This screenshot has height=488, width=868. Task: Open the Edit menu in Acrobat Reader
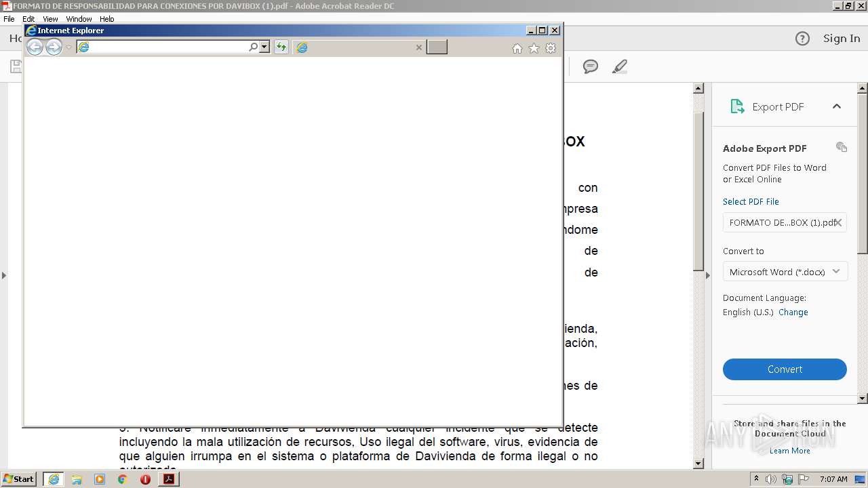[x=28, y=19]
